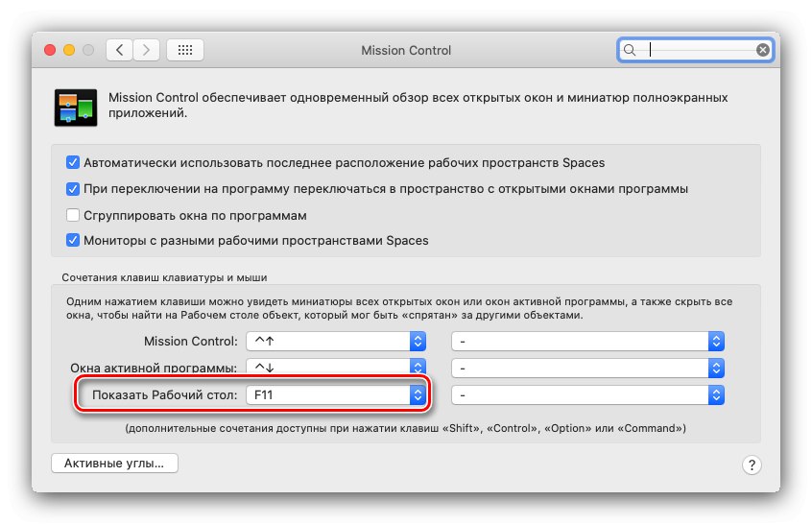Viewport: 812px width, 524px height.
Task: Open active program windows keyboard shortcut dropdown
Action: [x=336, y=368]
